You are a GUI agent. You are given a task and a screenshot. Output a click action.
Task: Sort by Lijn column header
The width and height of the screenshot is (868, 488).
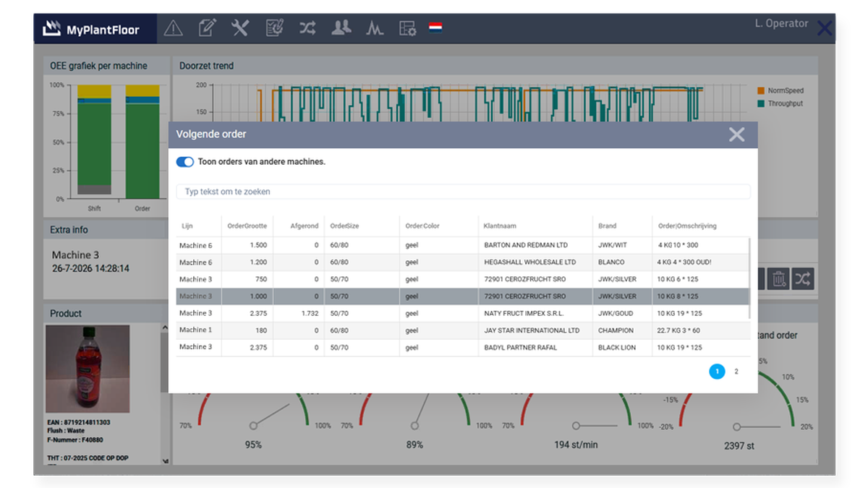[187, 226]
